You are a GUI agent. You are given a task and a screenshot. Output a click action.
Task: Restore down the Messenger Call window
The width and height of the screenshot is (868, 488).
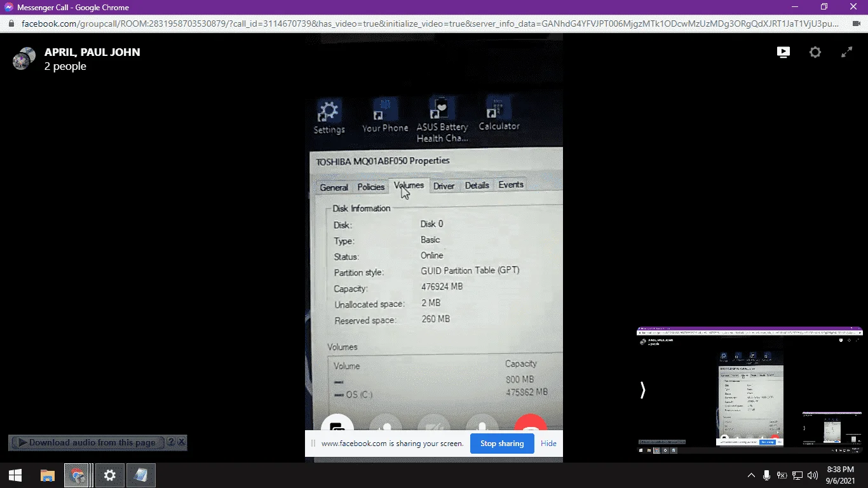[824, 7]
